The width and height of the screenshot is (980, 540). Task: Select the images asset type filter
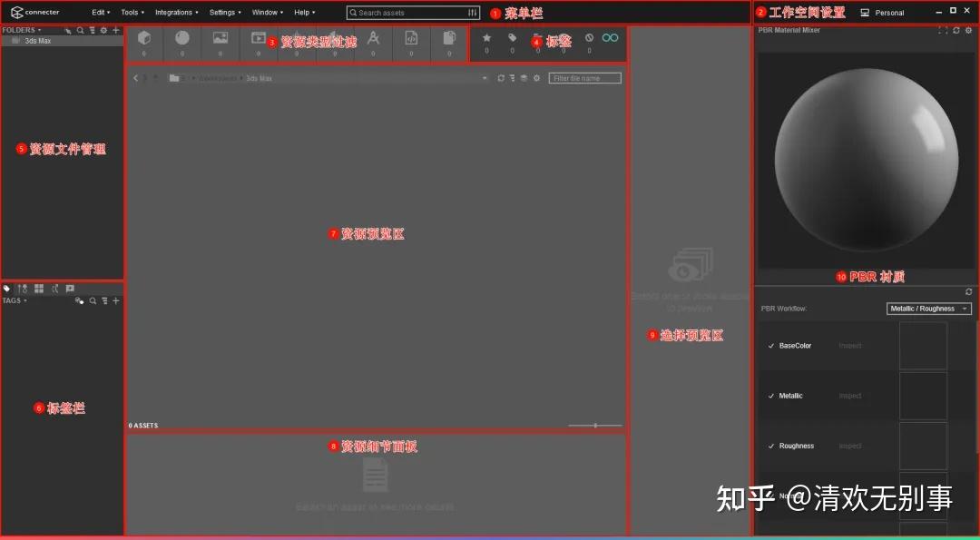point(220,38)
